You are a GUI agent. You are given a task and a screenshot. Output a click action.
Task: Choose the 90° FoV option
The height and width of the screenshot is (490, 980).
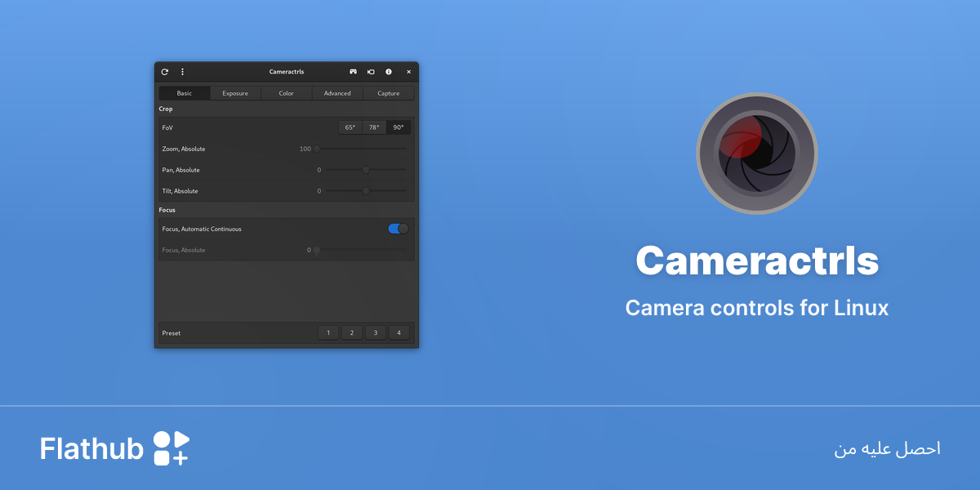[399, 127]
